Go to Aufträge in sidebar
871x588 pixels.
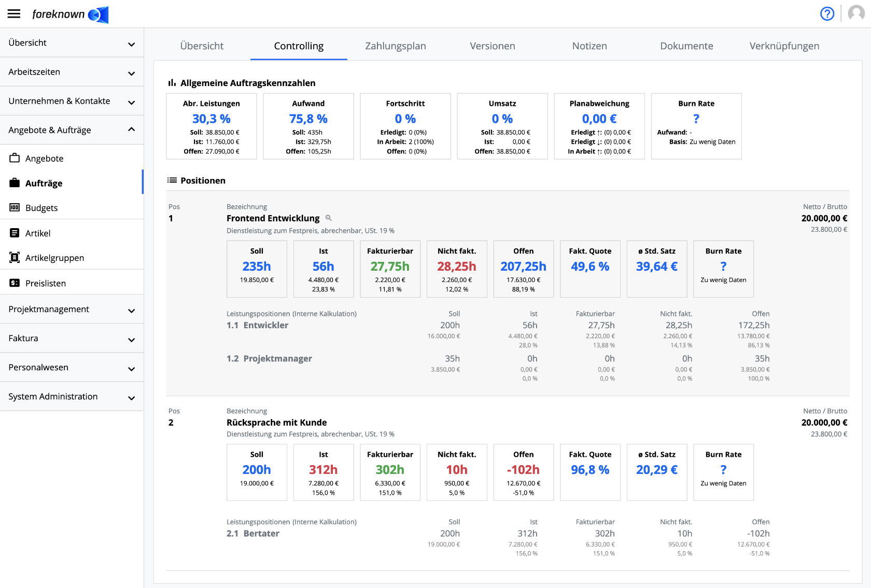[72, 183]
